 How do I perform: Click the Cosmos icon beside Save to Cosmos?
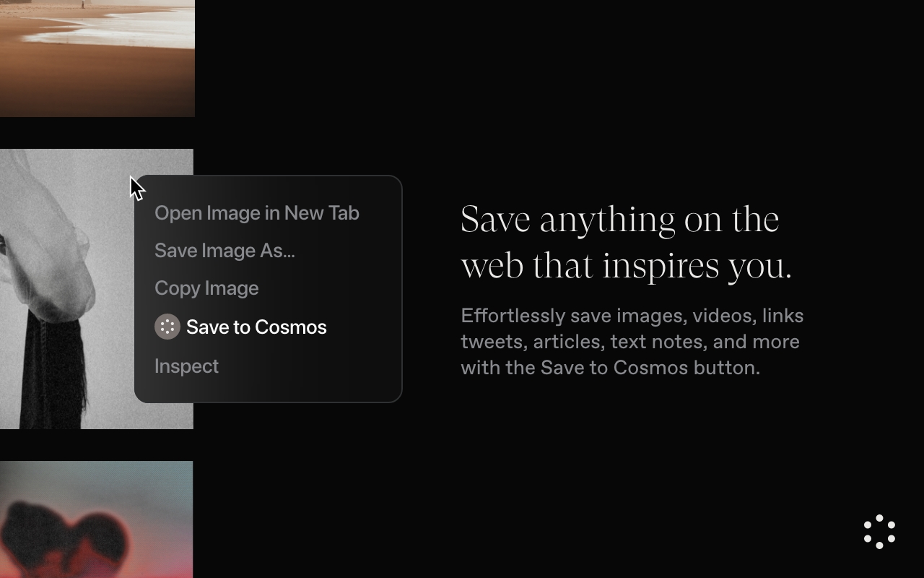point(167,327)
